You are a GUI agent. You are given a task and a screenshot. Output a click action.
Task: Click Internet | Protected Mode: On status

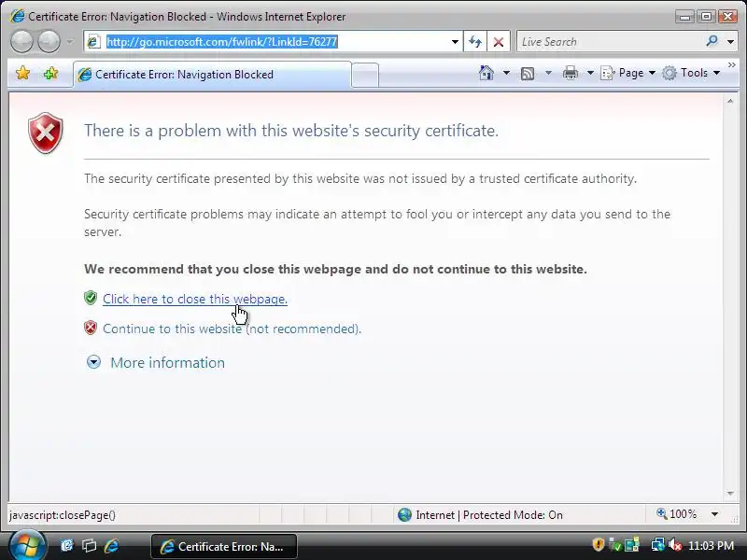click(x=488, y=515)
